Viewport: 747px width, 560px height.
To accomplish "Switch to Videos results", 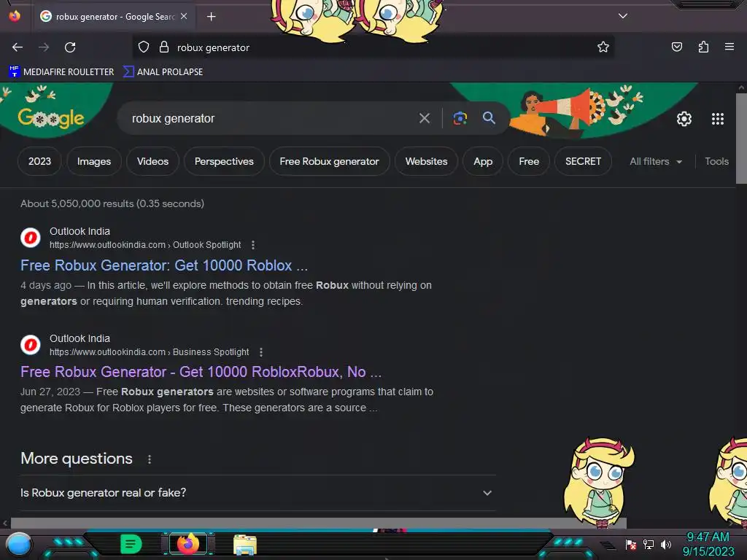I will (152, 161).
